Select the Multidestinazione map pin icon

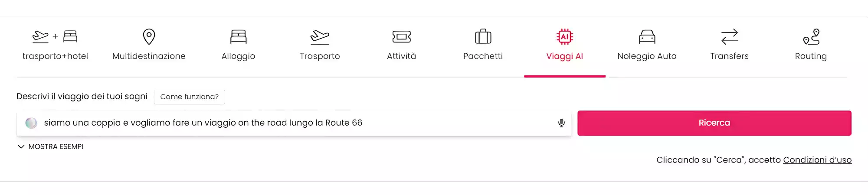coord(149,37)
